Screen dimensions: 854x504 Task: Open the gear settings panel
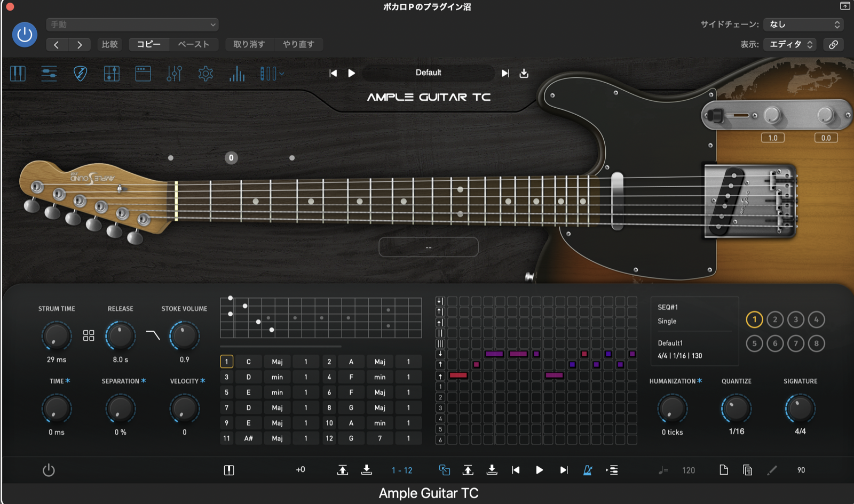tap(205, 73)
